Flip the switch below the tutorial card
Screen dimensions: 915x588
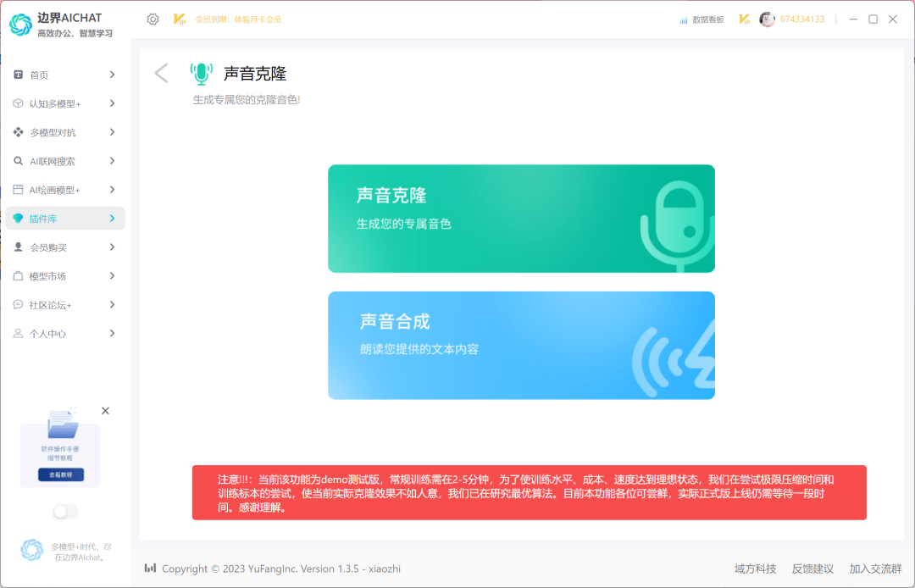[x=64, y=511]
